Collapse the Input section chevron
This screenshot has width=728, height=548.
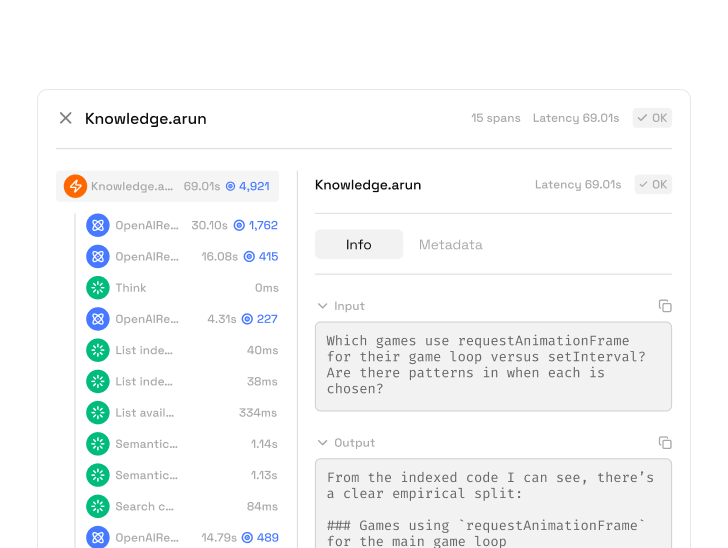coord(322,306)
